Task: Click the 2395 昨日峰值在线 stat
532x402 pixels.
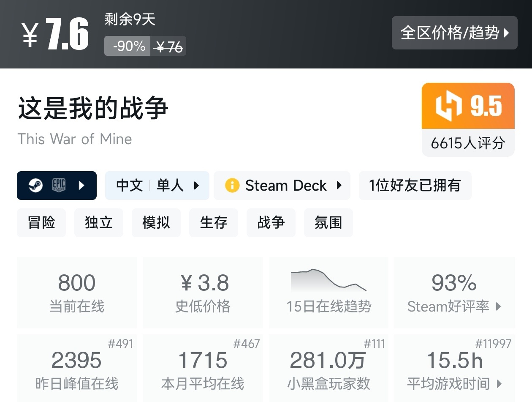Action: click(x=77, y=368)
